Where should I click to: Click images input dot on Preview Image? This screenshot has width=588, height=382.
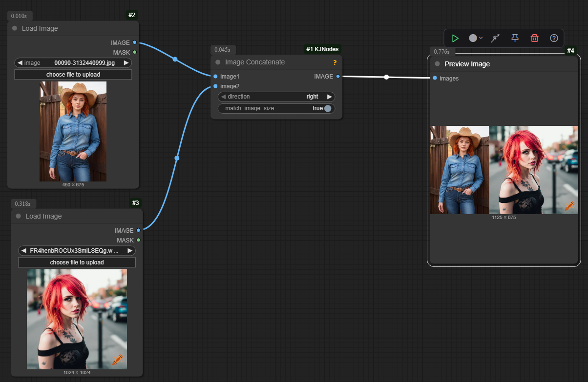pyautogui.click(x=435, y=78)
